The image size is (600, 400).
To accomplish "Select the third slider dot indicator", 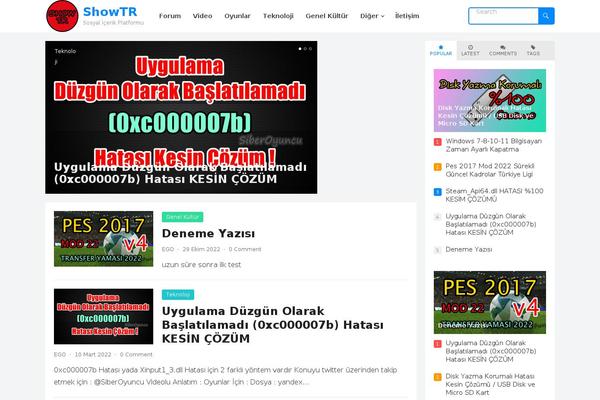I will (310, 49).
